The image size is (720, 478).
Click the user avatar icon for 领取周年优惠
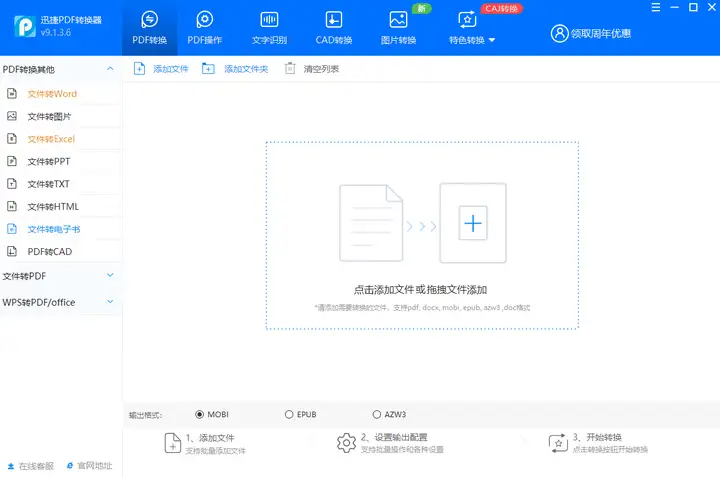tap(560, 34)
